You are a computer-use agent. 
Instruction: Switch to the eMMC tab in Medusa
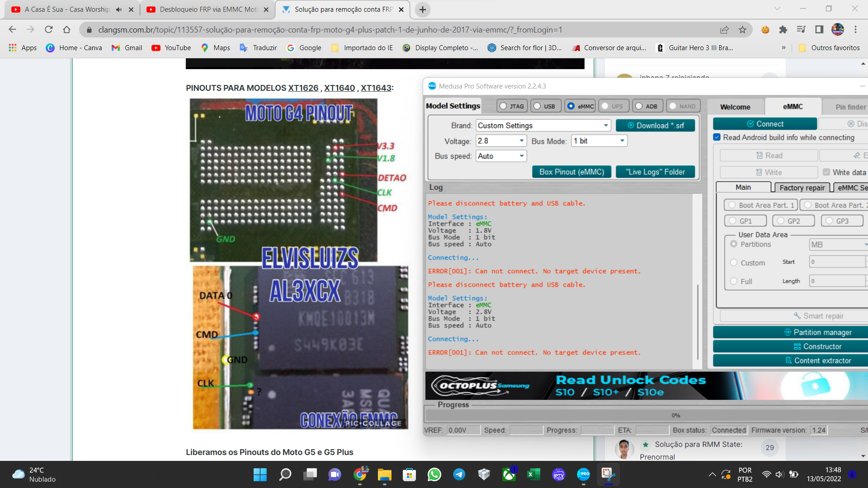click(793, 107)
